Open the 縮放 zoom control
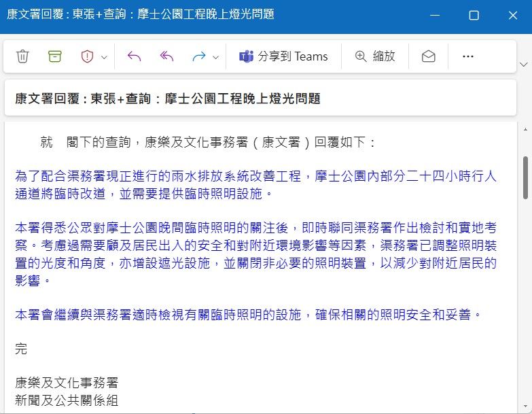 point(374,56)
